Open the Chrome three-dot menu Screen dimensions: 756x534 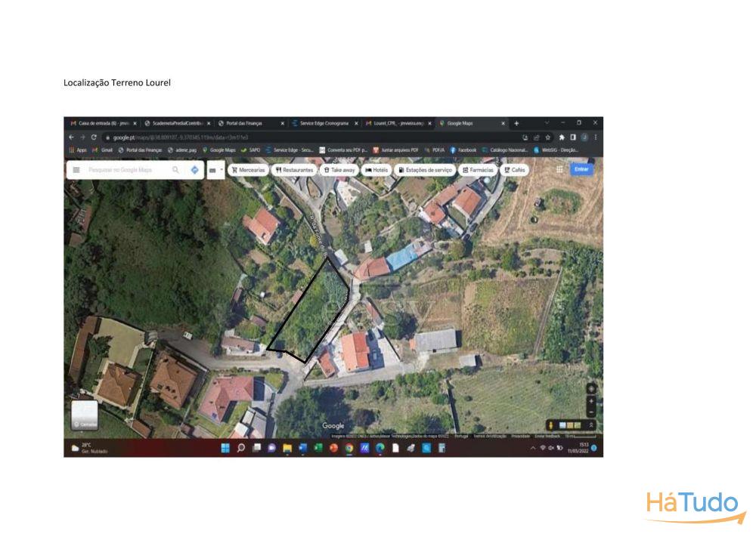pos(596,137)
